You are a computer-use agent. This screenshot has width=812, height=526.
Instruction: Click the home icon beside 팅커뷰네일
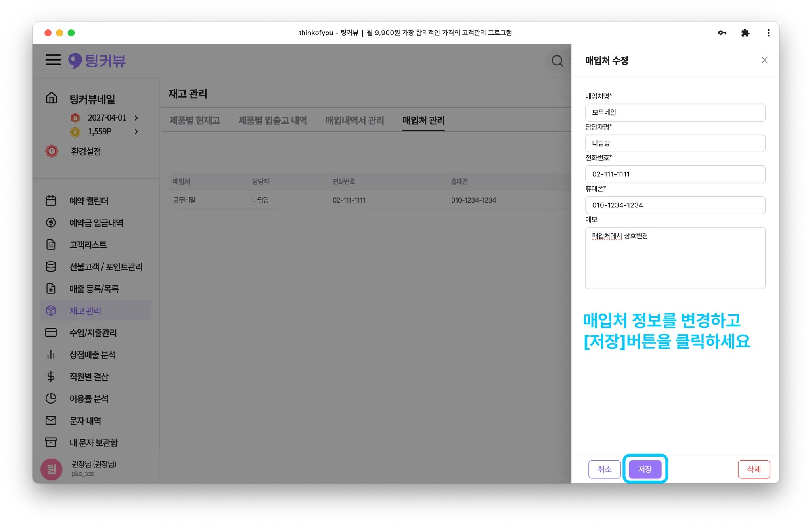(52, 98)
